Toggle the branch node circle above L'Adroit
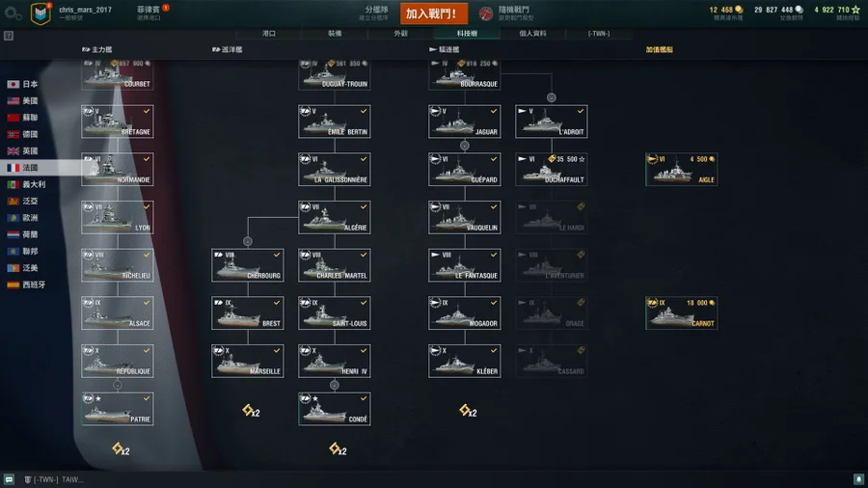The width and height of the screenshot is (868, 488). click(x=552, y=97)
